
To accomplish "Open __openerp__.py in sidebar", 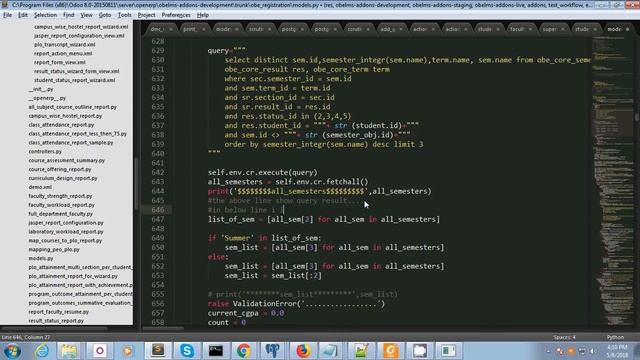I will (47, 98).
